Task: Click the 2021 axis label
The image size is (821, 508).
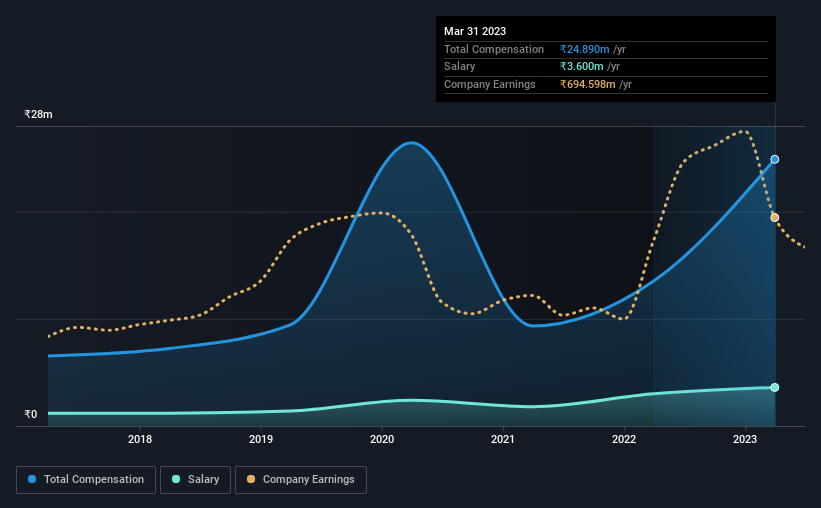Action: (503, 439)
